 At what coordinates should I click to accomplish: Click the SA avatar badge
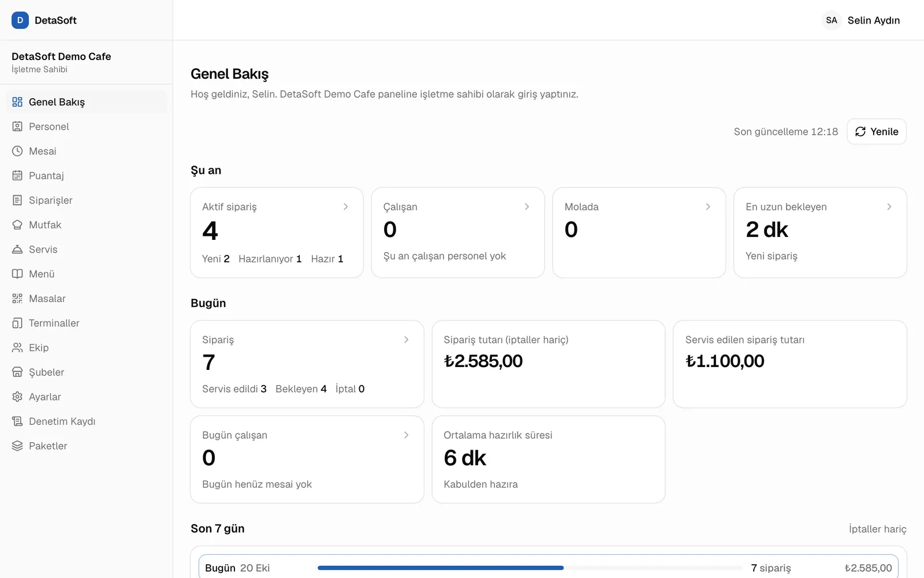coord(832,20)
